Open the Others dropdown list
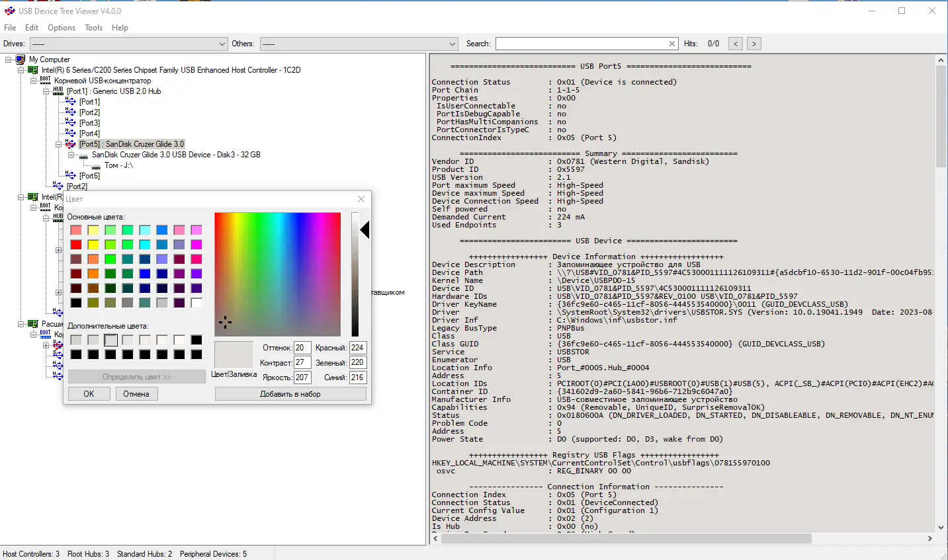The height and width of the screenshot is (560, 948). (x=452, y=44)
